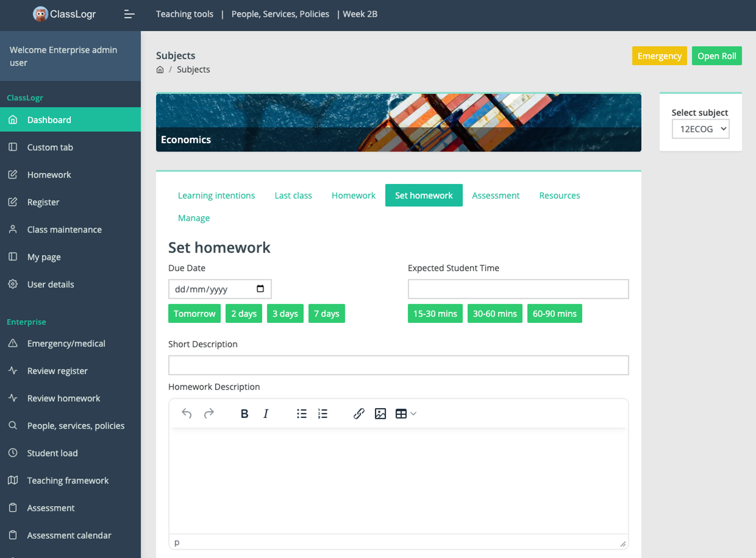756x558 pixels.
Task: Insert a bulleted list in editor
Action: coord(301,413)
